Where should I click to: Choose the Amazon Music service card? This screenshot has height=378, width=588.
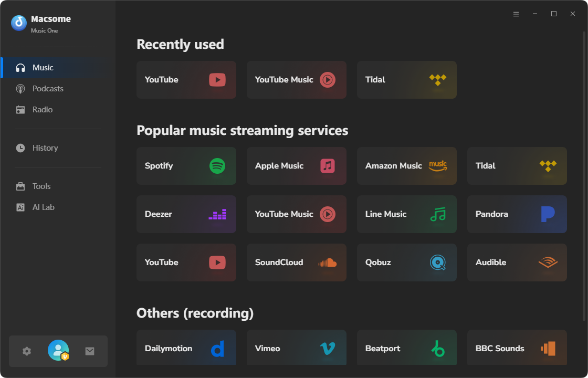point(407,166)
